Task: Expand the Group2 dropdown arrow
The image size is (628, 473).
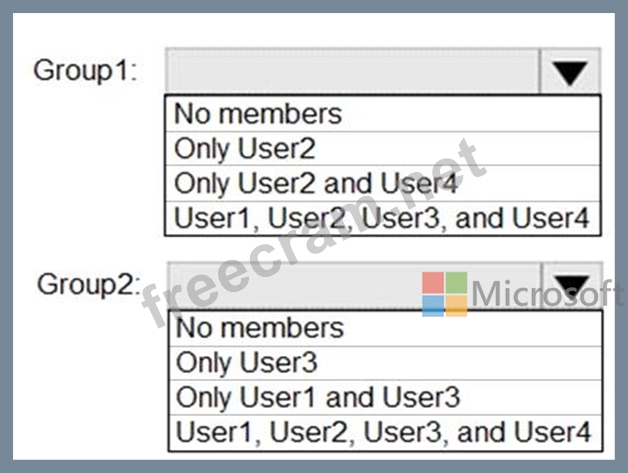Action: [x=570, y=285]
